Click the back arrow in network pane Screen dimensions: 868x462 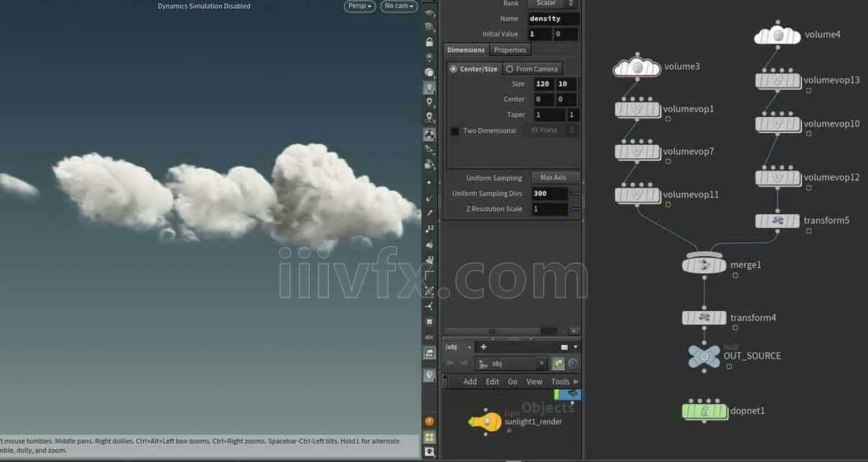click(450, 364)
